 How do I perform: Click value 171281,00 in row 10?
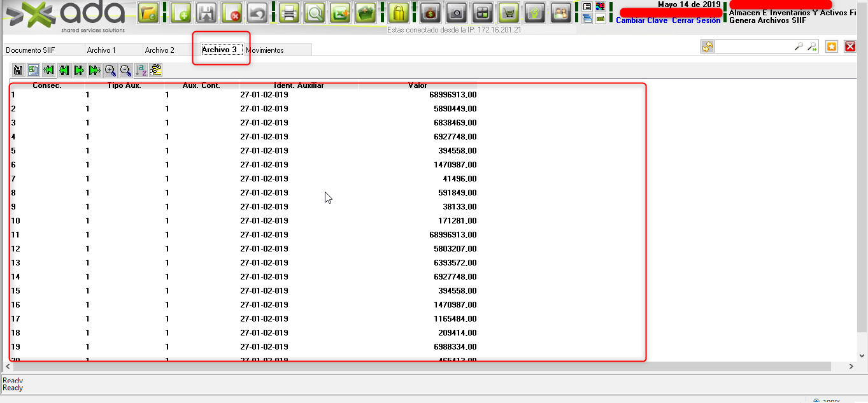[457, 221]
